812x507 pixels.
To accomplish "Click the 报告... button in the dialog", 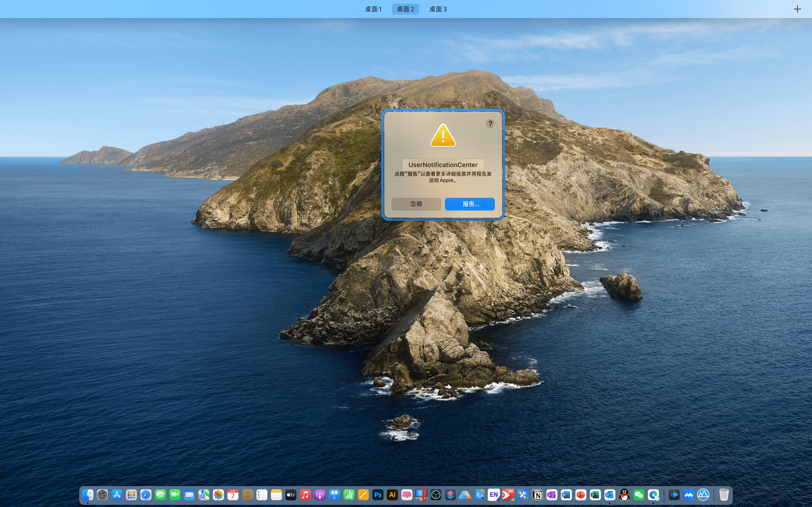I will point(469,204).
